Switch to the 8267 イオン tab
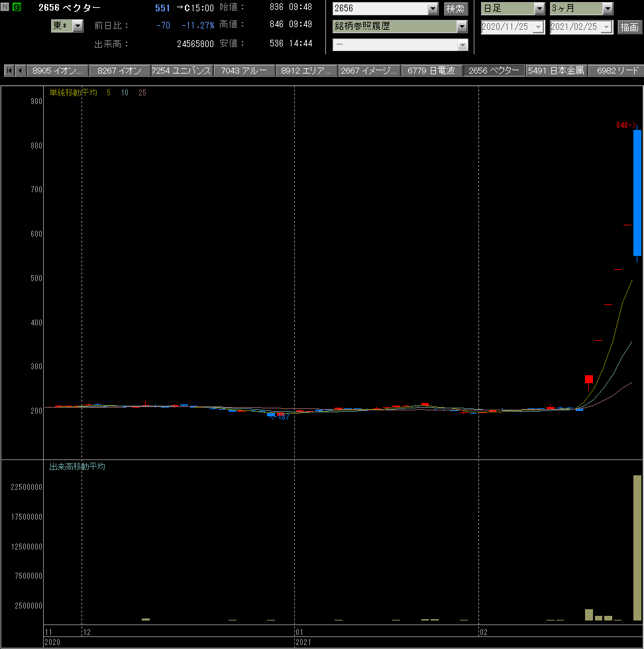This screenshot has width=644, height=649. 119,71
